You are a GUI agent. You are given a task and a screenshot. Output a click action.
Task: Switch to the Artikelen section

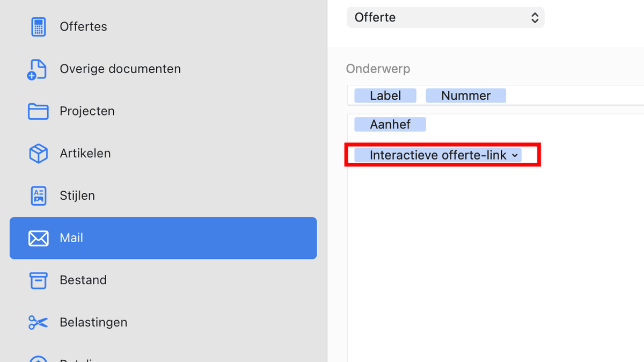coord(85,154)
